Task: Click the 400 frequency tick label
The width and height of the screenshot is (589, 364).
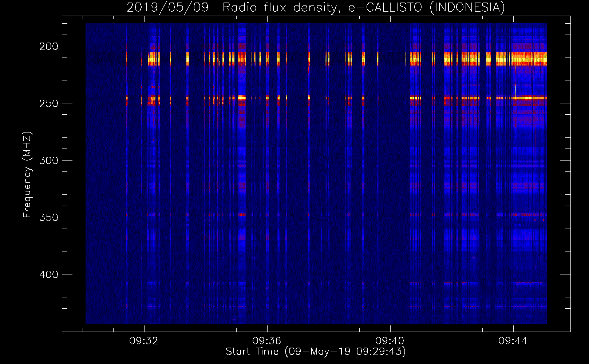Action: point(49,274)
